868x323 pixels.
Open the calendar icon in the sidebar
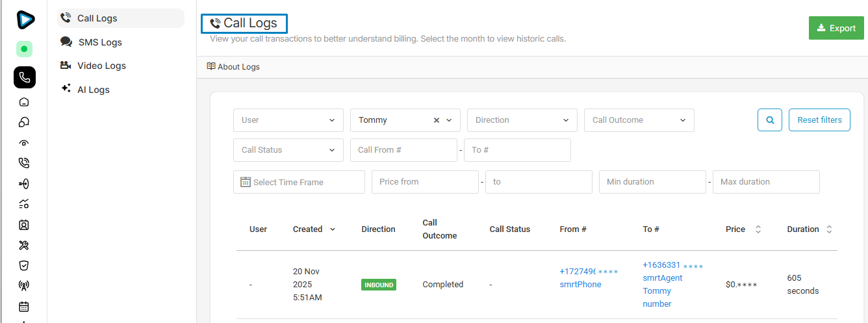click(24, 306)
